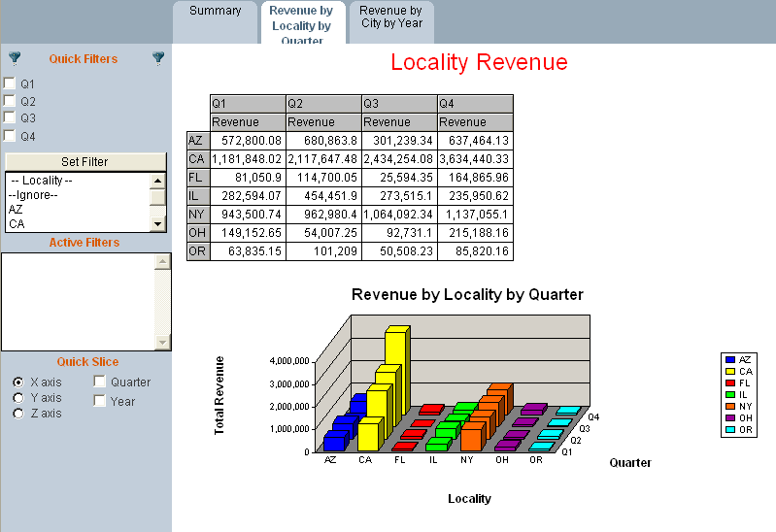Click the Total Revenue axis label

[x=219, y=395]
